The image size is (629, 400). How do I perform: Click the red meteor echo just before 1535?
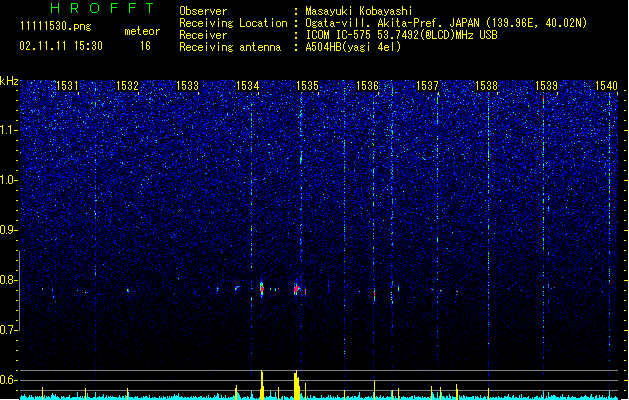[x=297, y=288]
